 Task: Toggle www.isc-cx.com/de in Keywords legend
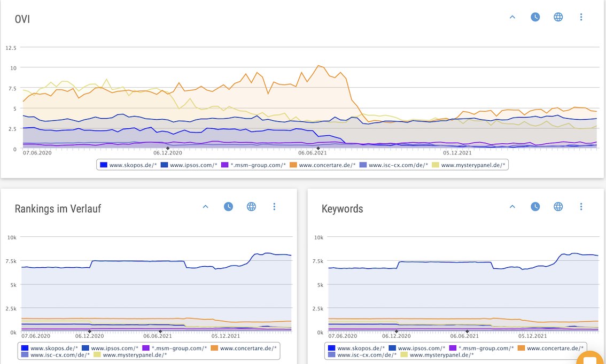tap(362, 355)
